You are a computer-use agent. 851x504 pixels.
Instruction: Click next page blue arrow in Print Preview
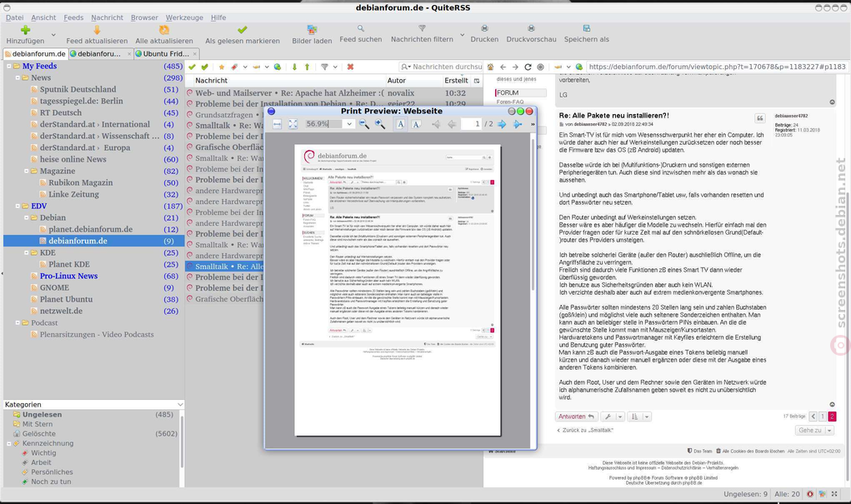click(x=502, y=124)
